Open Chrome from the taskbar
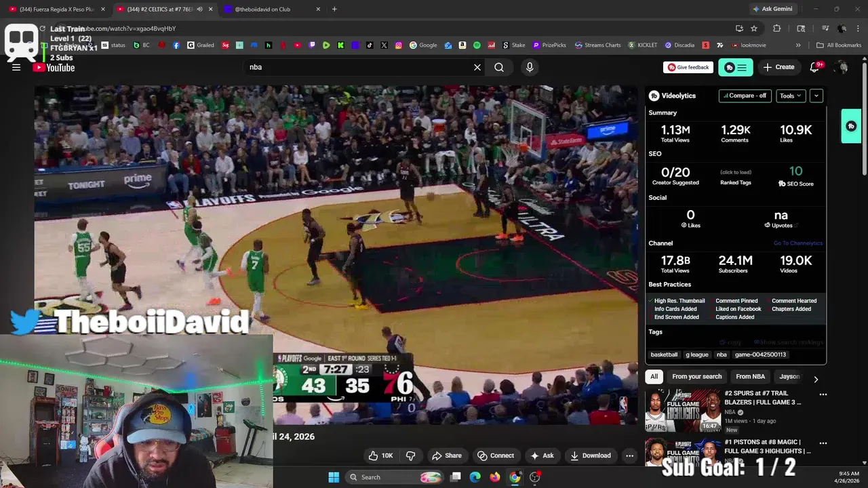This screenshot has width=868, height=488. (515, 477)
